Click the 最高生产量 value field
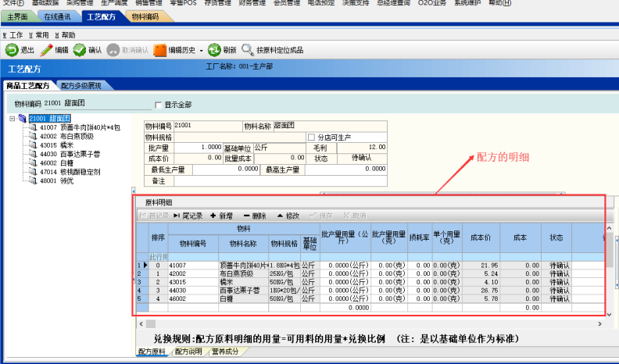 pyautogui.click(x=345, y=170)
